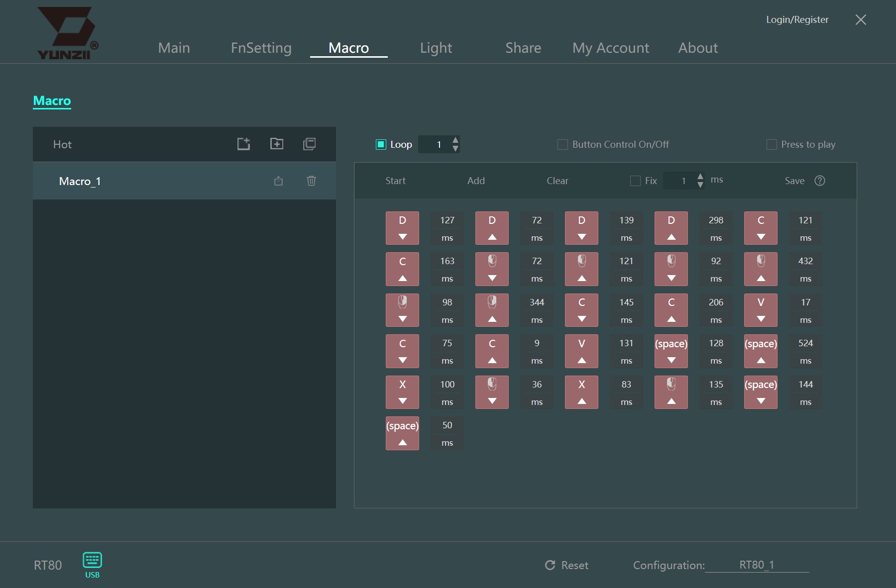
Task: Click the new macro icon
Action: coord(243,144)
